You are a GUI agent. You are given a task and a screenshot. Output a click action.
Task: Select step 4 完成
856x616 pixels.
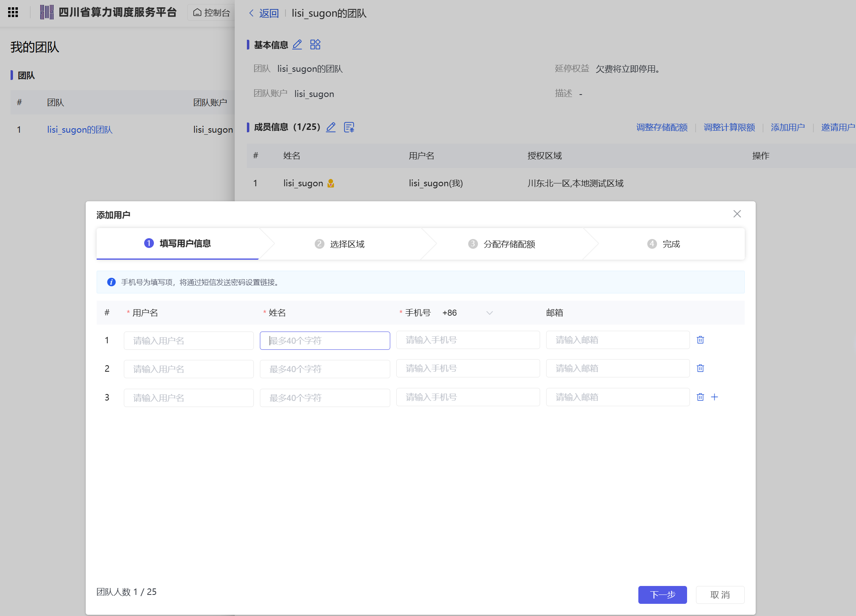click(x=664, y=244)
